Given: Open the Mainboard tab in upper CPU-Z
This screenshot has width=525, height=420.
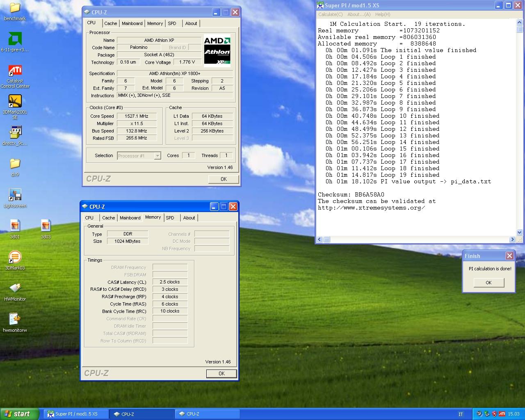Looking at the screenshot, I should 132,23.
